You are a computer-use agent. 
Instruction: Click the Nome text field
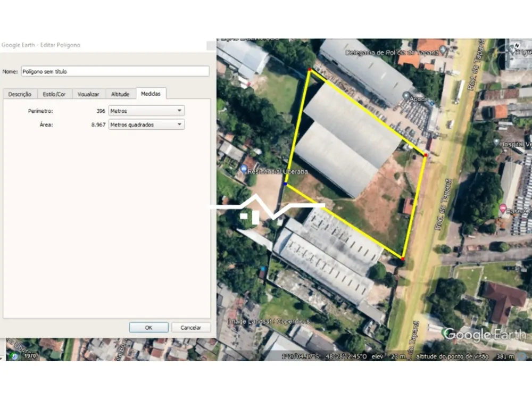(x=115, y=71)
